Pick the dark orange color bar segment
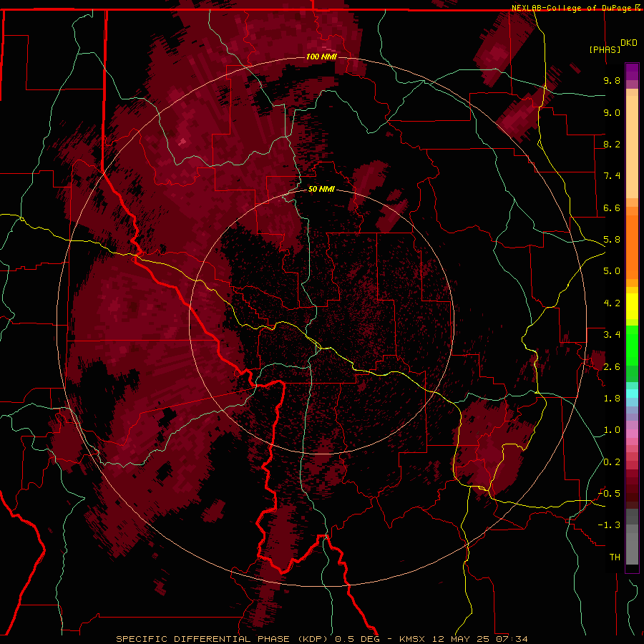 632,248
